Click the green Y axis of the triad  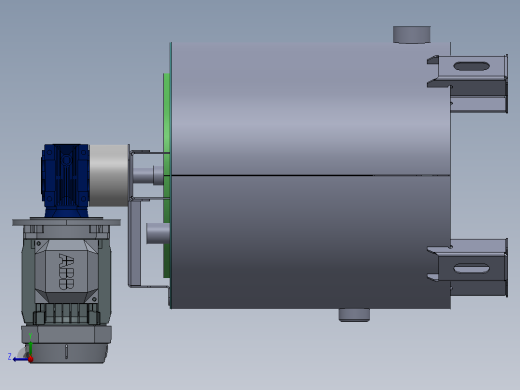[x=30, y=348]
